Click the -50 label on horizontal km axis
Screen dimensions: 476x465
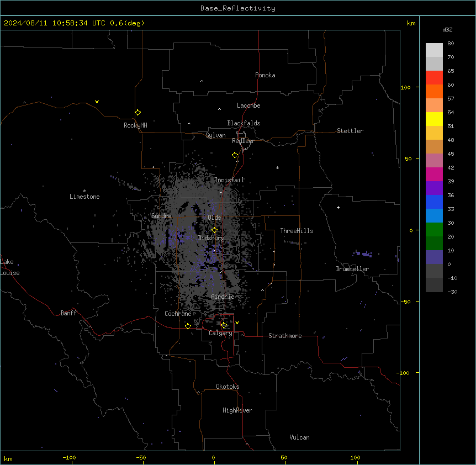pos(141,457)
